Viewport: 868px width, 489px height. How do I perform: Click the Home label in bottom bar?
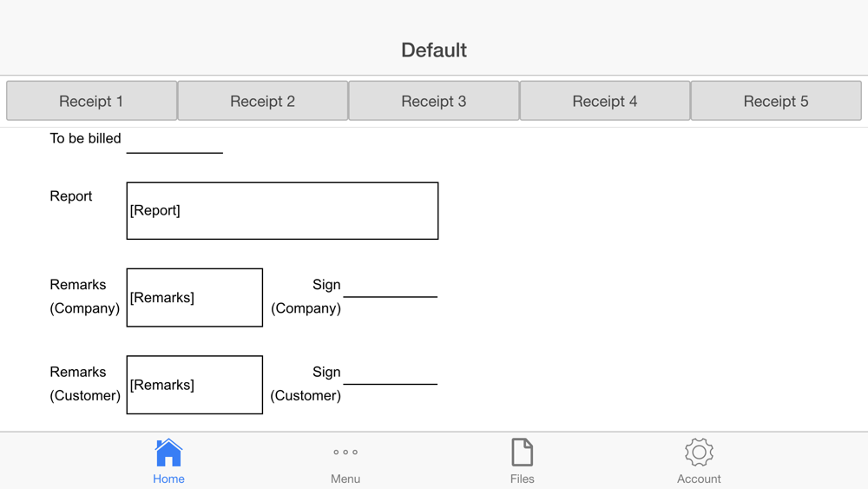(168, 479)
